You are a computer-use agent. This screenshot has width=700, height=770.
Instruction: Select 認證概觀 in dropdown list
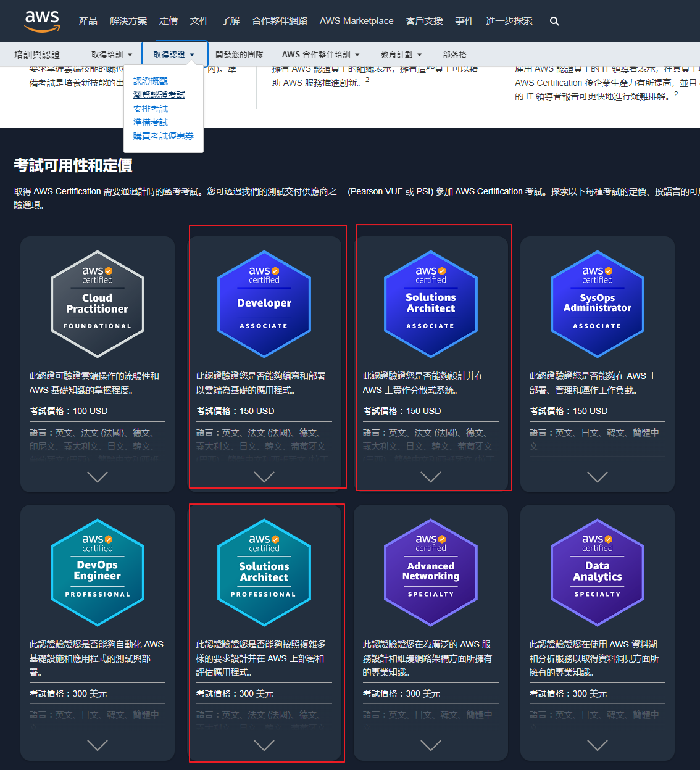pos(151,81)
